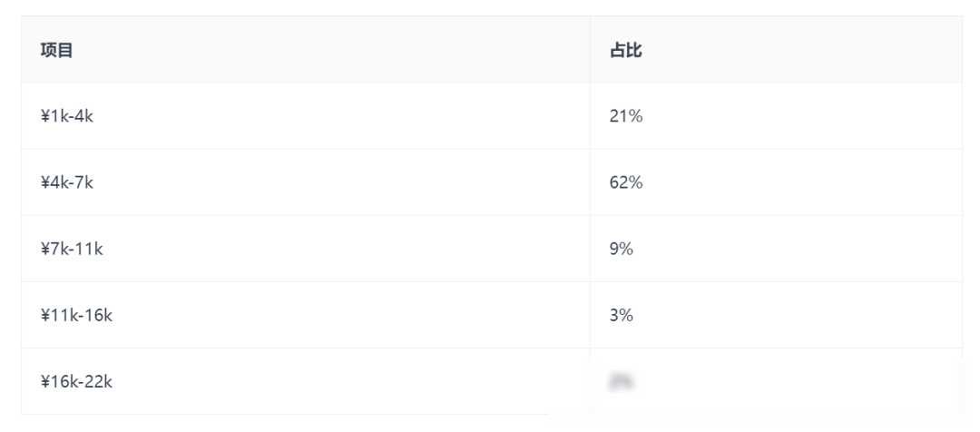Click the yen range above ¥16k-22k
Viewport: 980px width, 432px height.
point(76,315)
